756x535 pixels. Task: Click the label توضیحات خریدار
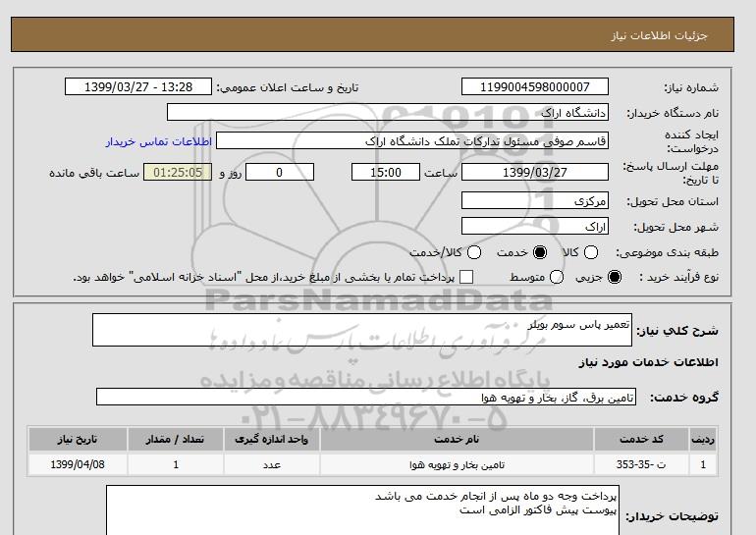tap(672, 516)
